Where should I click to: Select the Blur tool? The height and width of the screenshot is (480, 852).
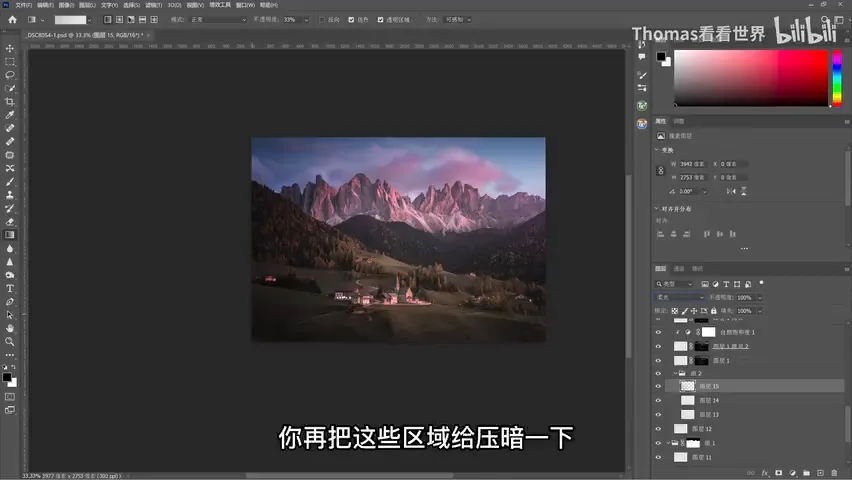[x=10, y=248]
